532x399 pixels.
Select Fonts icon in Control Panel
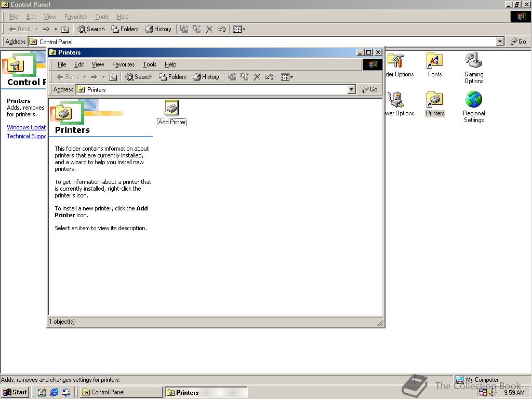[435, 65]
